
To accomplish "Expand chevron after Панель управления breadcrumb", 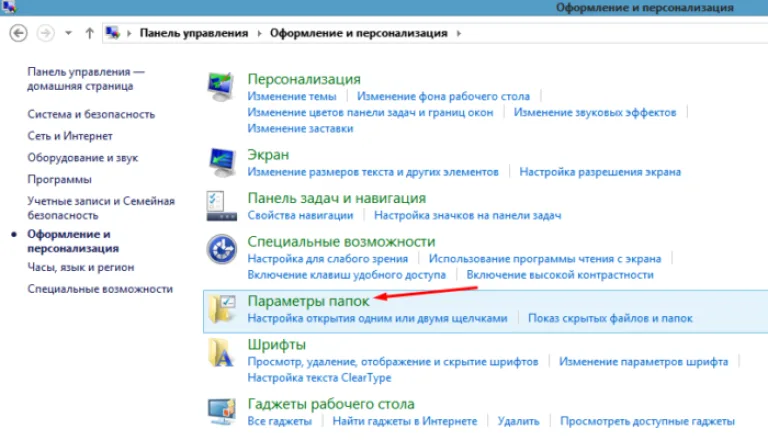I will click(x=259, y=33).
